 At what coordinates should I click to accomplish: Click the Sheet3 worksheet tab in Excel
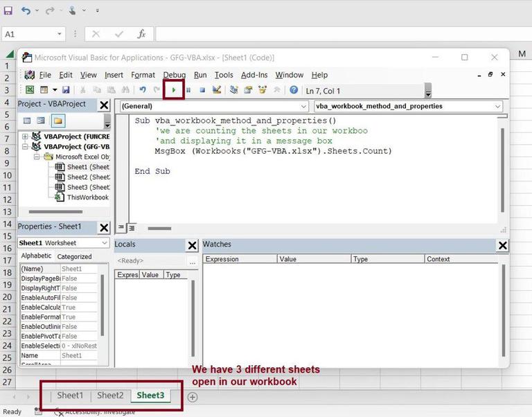point(150,396)
